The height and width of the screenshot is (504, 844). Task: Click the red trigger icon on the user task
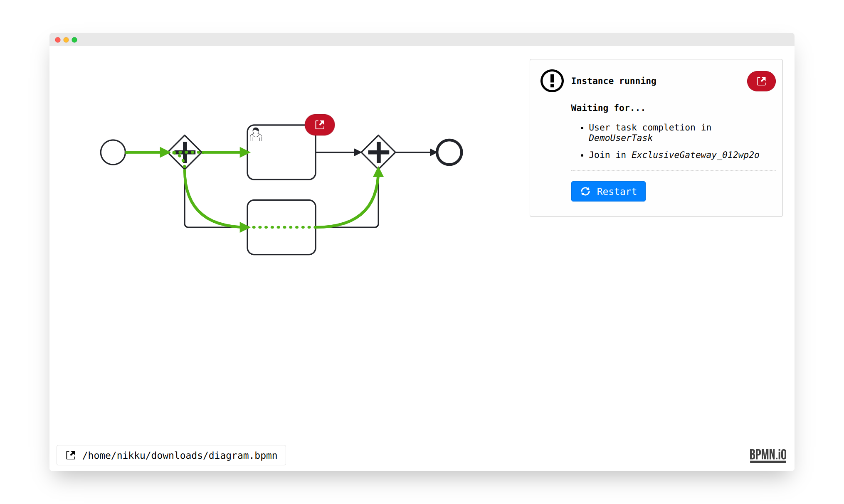click(319, 125)
